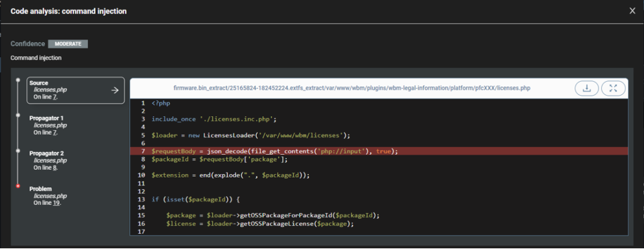Click the Confidence label
Image resolution: width=644 pixels, height=249 pixels.
click(28, 44)
